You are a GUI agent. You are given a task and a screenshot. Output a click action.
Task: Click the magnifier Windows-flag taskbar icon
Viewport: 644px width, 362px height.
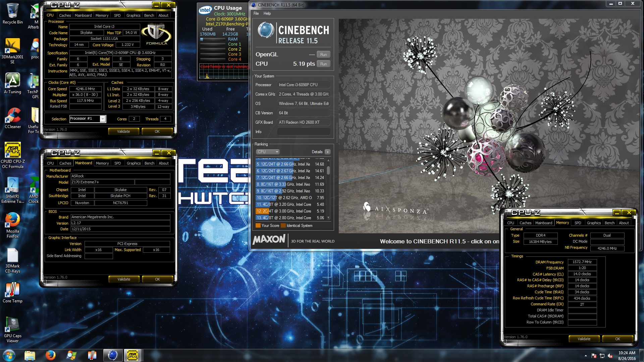tap(71, 355)
